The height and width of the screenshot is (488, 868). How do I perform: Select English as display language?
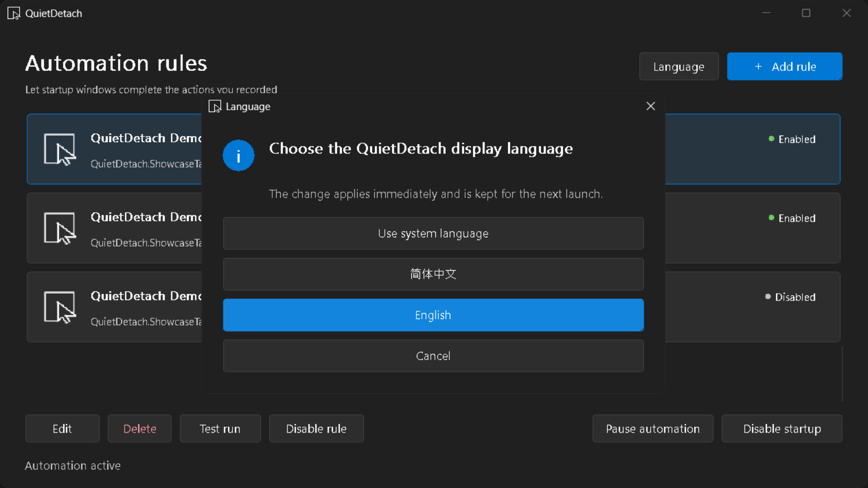click(x=433, y=315)
